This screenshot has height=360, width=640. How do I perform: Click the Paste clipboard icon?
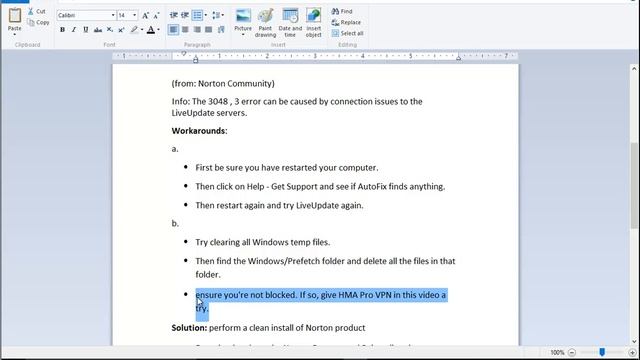pos(15,16)
